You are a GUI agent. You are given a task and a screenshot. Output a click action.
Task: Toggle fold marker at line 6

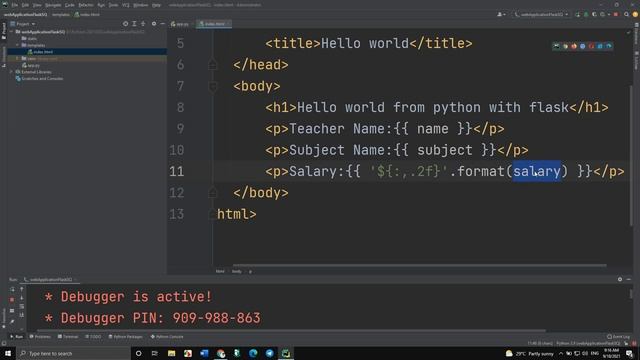coord(213,65)
